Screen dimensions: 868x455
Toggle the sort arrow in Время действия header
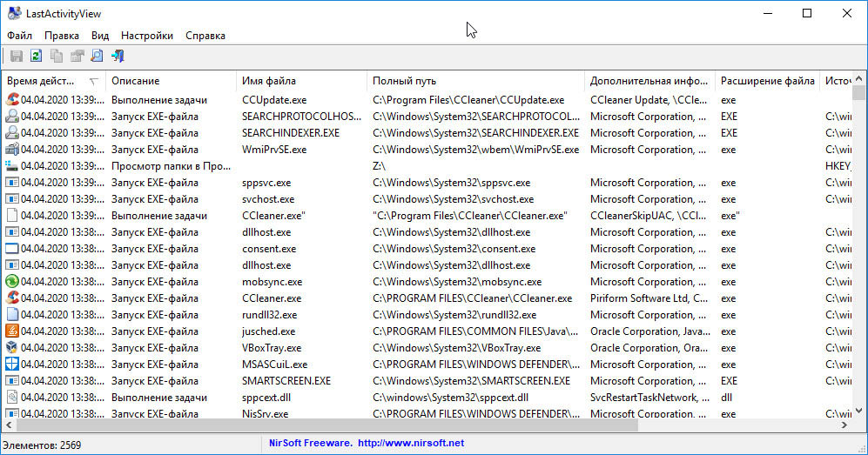(93, 81)
